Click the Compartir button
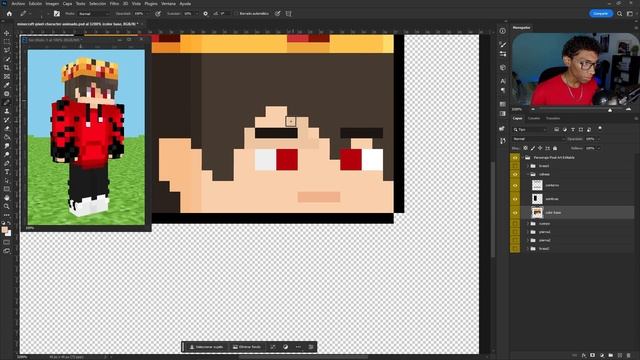 point(600,13)
